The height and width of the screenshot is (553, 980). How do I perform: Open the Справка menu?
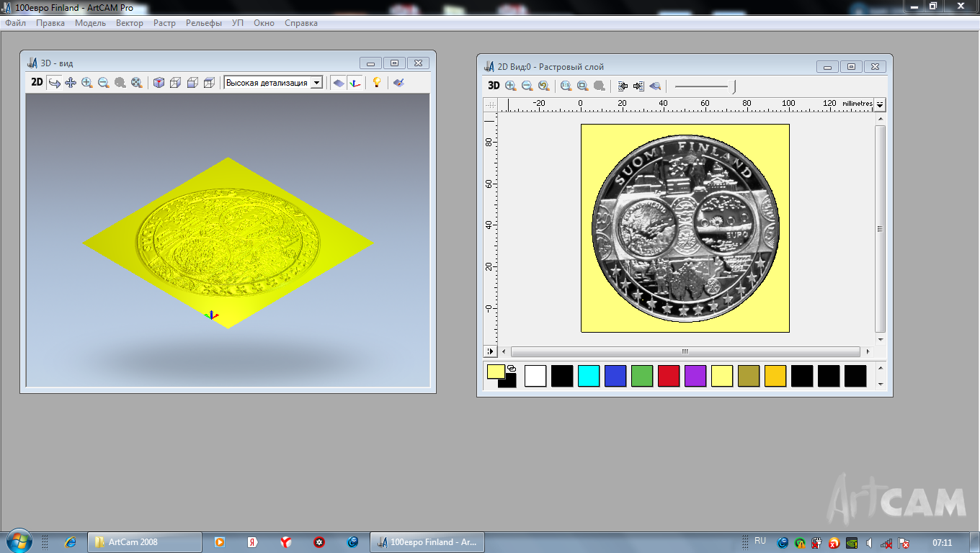tap(301, 23)
